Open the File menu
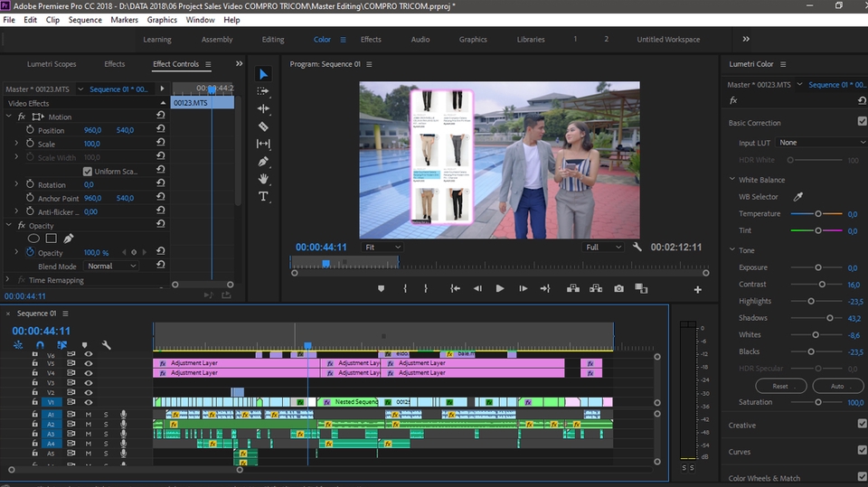This screenshot has height=487, width=868. point(9,20)
